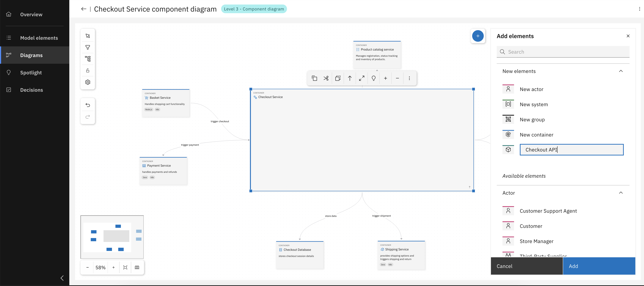
Task: Open the filter tool in left toolbar
Action: (88, 47)
